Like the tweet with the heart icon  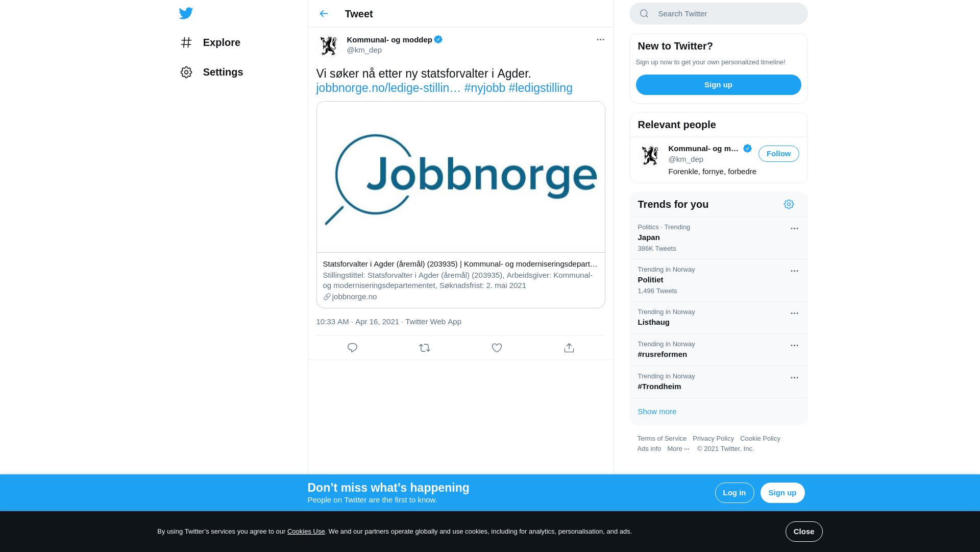click(x=497, y=348)
